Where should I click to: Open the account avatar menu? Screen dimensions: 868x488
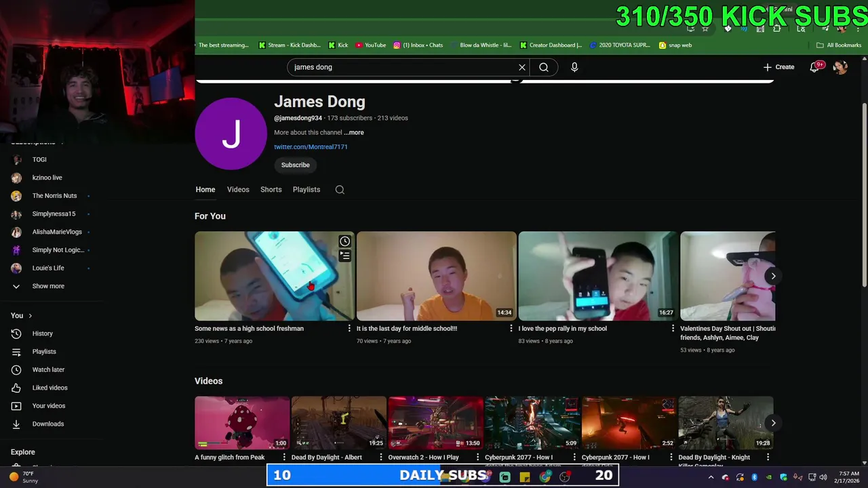coord(840,67)
